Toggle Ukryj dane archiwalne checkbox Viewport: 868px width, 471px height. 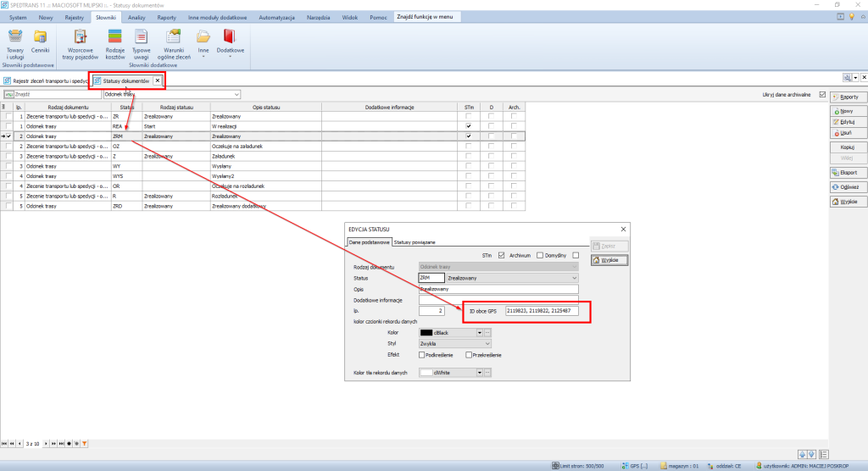821,94
